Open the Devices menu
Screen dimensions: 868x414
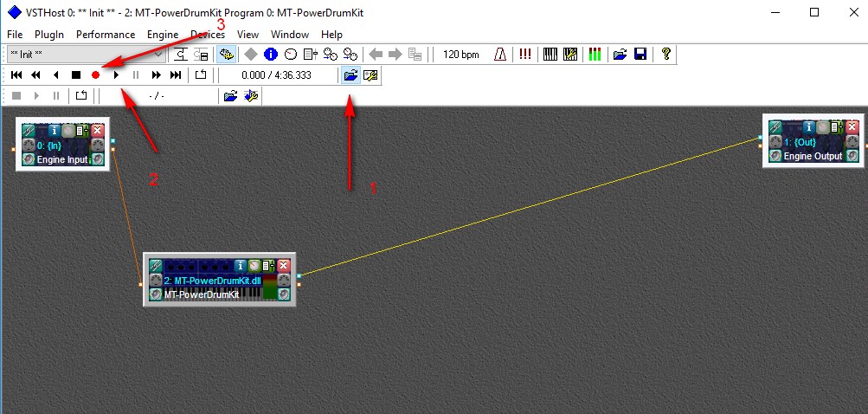click(x=208, y=35)
